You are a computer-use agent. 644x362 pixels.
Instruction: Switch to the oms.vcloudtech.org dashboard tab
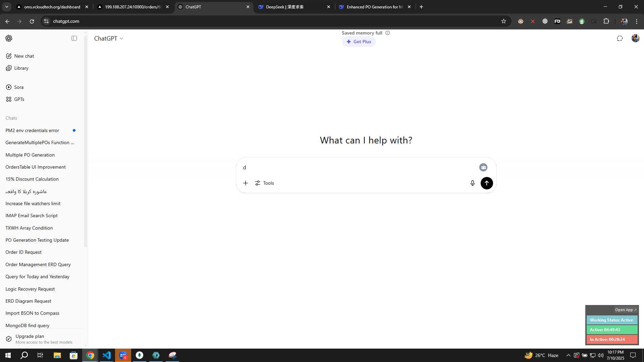click(x=52, y=7)
